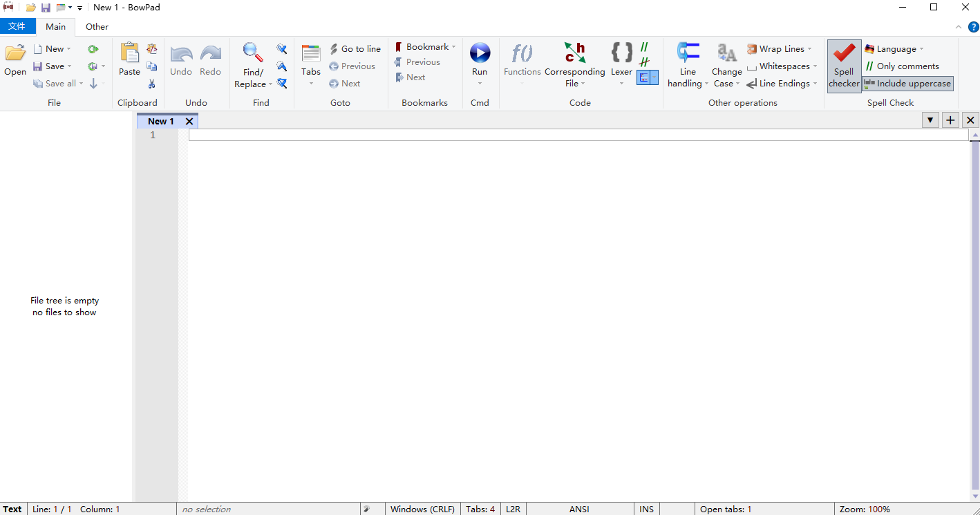The height and width of the screenshot is (515, 980).
Task: Click the vertical scrollbar in editor
Action: tap(974, 311)
